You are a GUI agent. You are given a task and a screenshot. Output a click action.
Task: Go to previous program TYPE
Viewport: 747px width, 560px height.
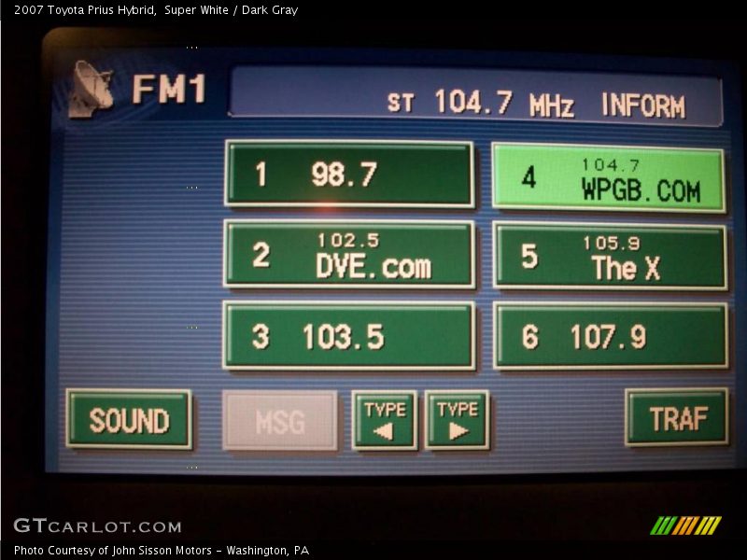tap(385, 421)
